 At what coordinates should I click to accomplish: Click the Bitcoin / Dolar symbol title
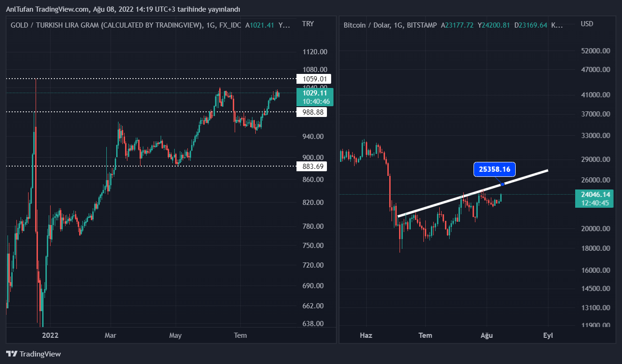pyautogui.click(x=366, y=25)
